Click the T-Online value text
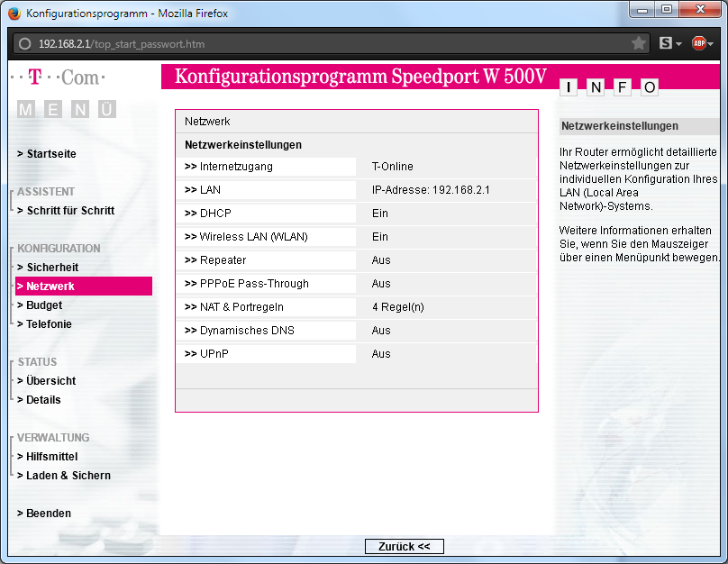Viewport: 728px width, 564px height. 392,166
